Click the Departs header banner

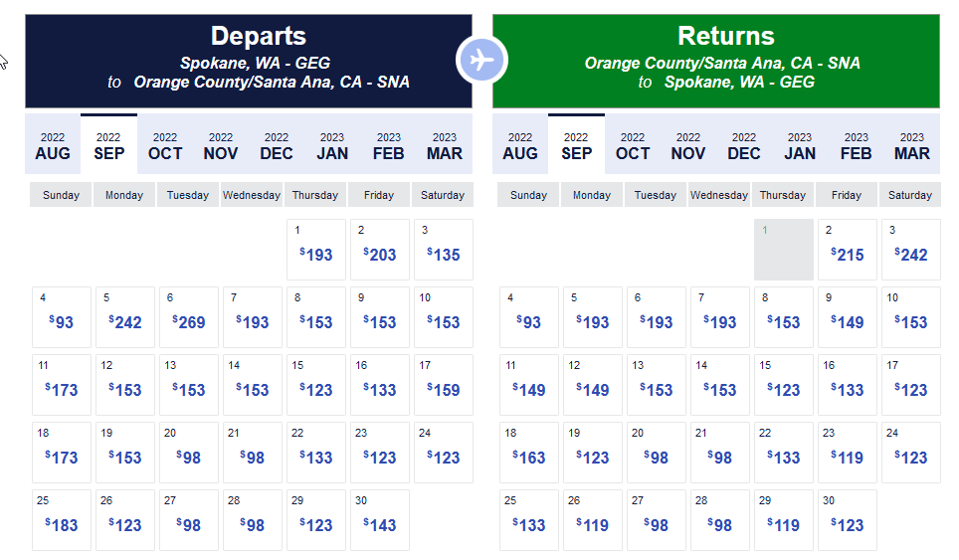[x=248, y=61]
